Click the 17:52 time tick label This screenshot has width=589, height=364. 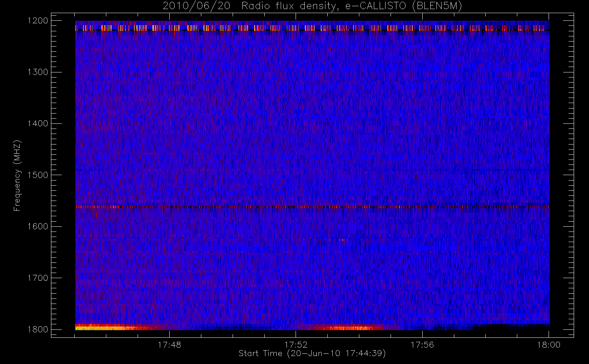296,345
